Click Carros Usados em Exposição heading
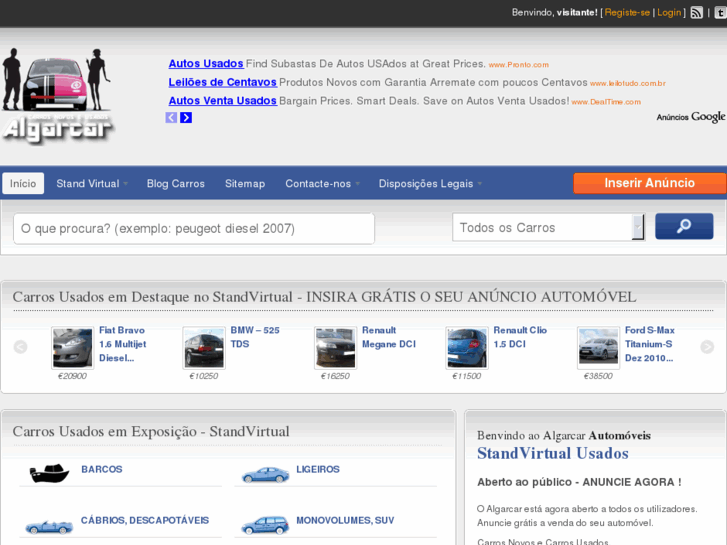The image size is (727, 545). [x=151, y=431]
